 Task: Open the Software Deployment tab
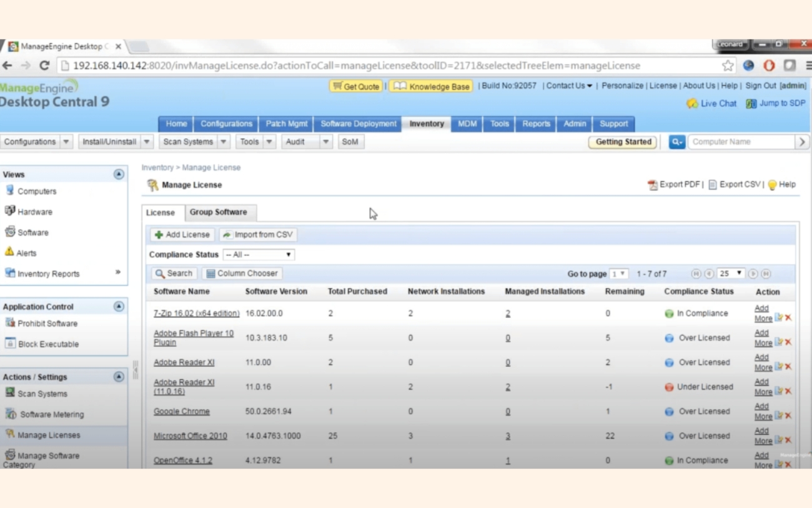tap(359, 124)
